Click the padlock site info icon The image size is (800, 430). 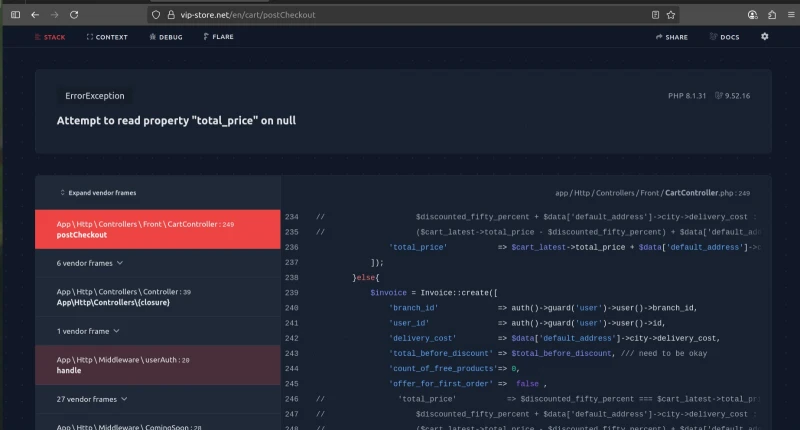tap(171, 15)
